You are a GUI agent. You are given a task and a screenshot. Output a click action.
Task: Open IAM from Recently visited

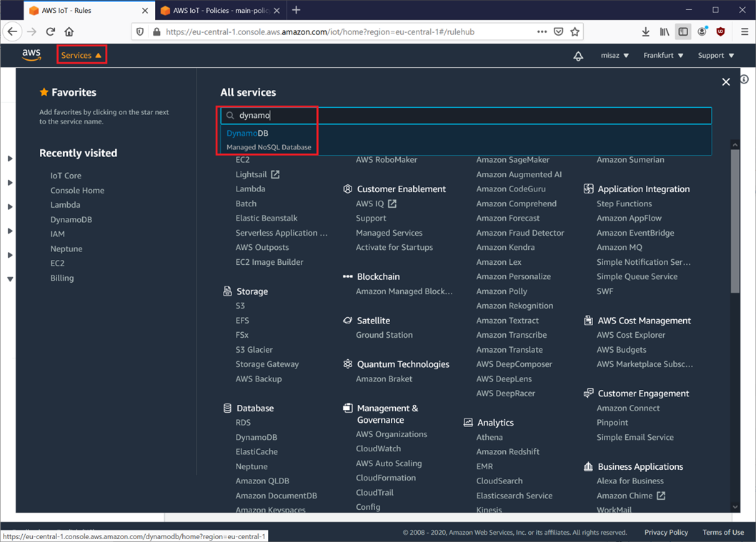point(57,234)
